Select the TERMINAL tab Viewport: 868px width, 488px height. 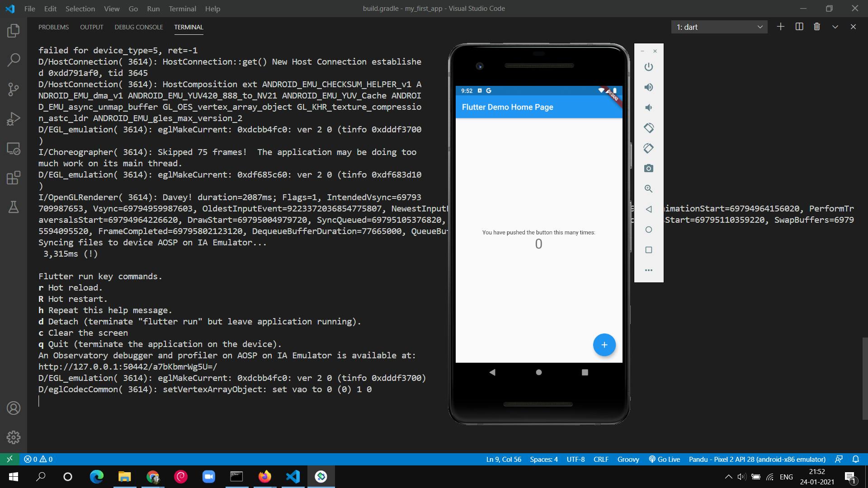pos(189,27)
